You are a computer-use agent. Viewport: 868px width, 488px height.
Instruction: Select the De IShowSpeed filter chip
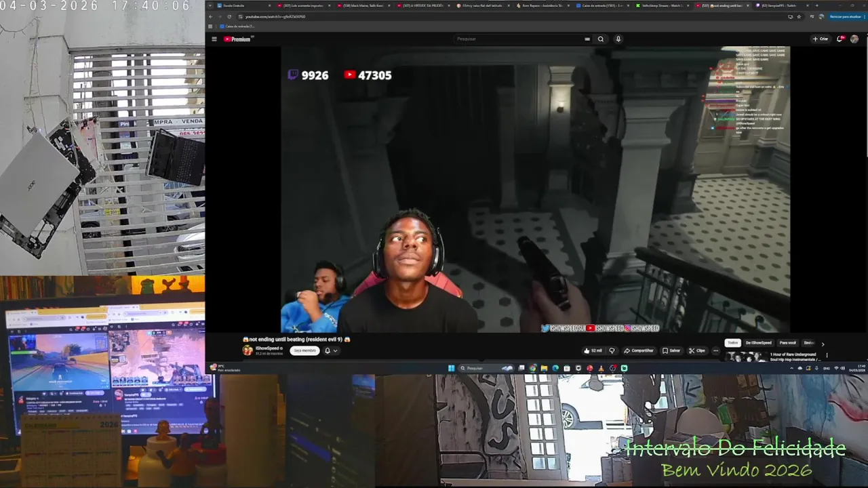coord(759,343)
